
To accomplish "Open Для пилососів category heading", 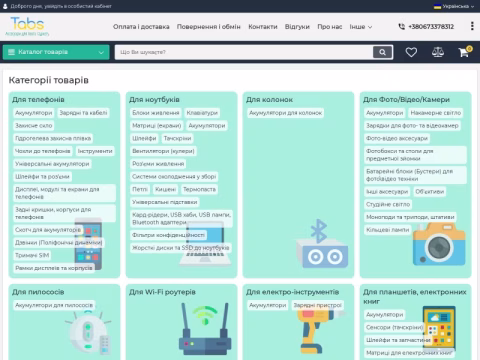I will tap(38, 292).
